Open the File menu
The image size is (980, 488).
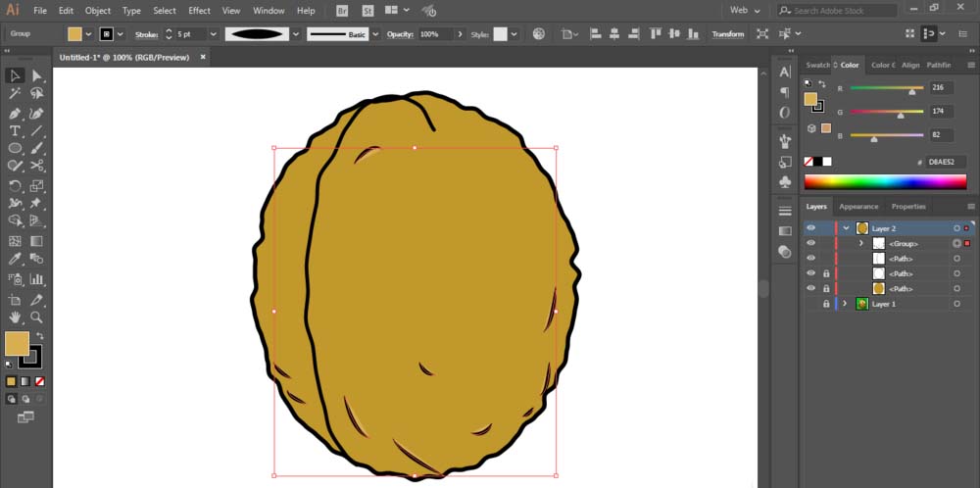tap(40, 11)
